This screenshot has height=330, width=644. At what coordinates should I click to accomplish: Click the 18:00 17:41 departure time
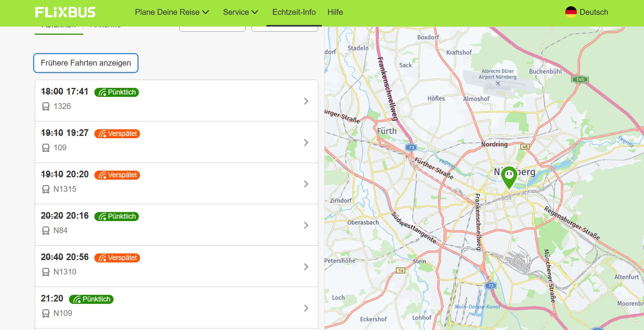point(65,91)
